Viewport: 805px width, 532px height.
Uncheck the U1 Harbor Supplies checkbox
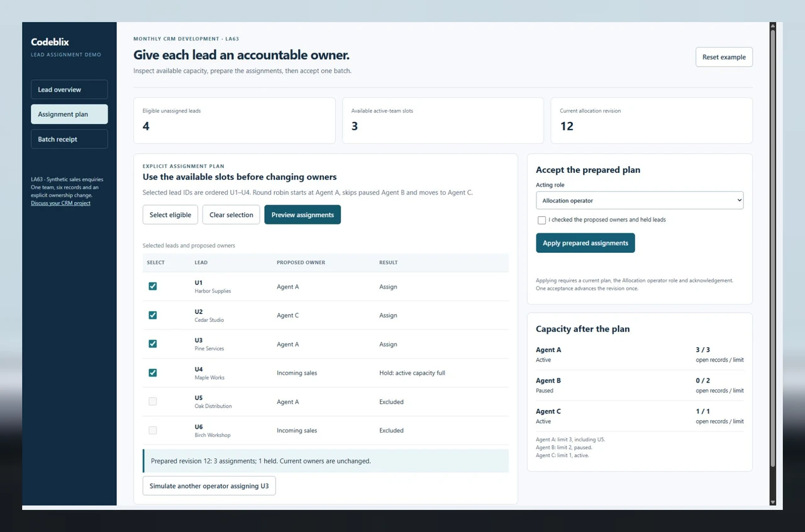[152, 286]
